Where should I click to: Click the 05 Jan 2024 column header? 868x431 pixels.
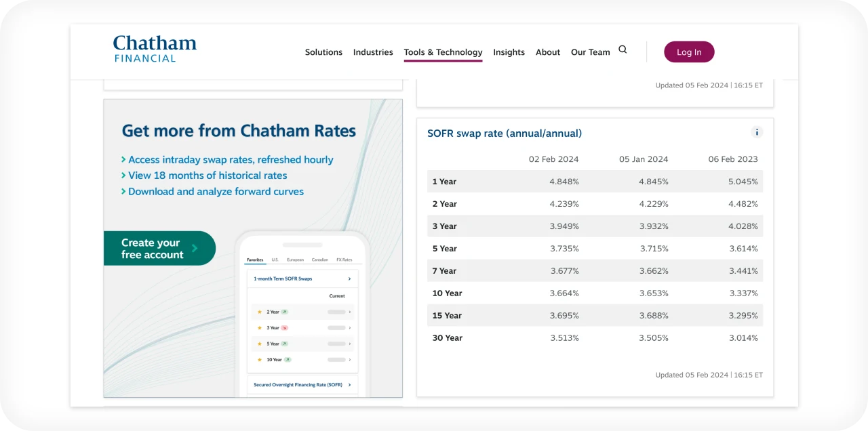644,159
